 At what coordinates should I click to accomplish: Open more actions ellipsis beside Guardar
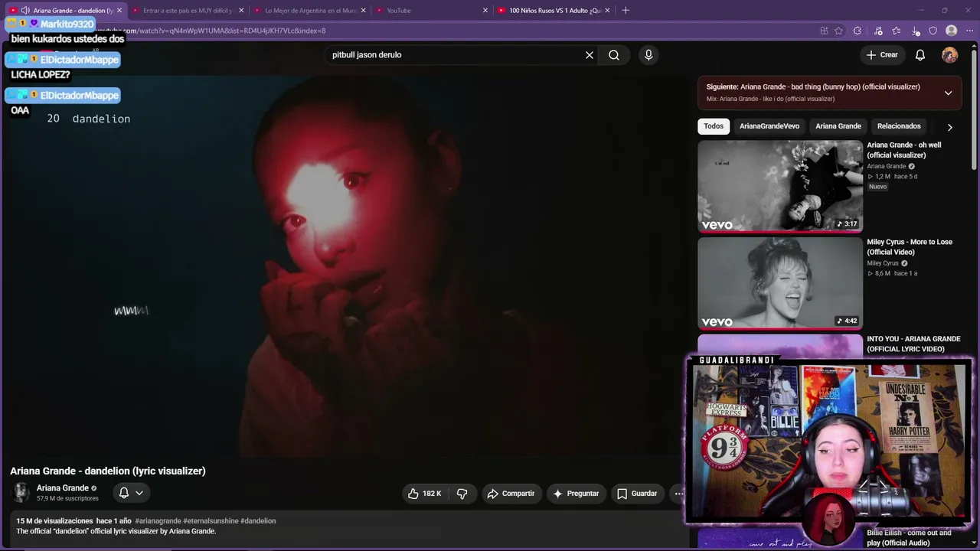pyautogui.click(x=678, y=494)
